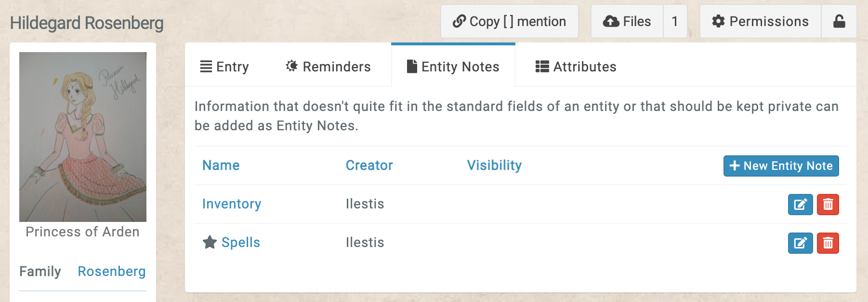Open Permissions settings
The image size is (868, 302).
761,21
